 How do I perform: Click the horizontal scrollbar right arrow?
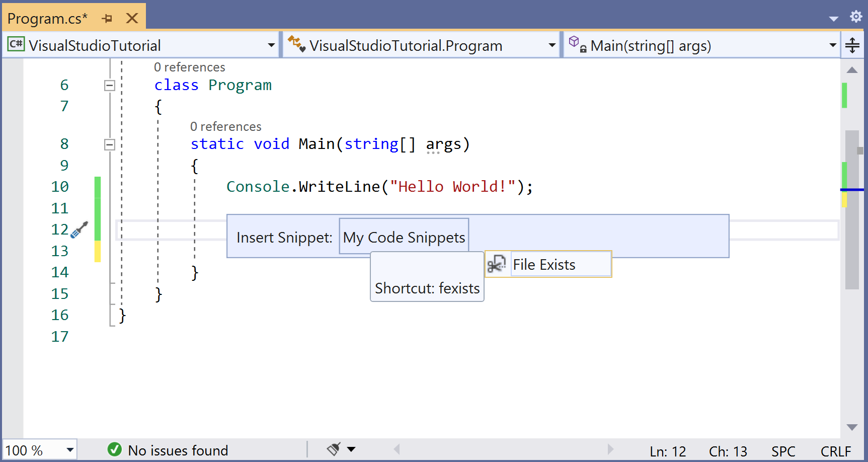(x=610, y=449)
